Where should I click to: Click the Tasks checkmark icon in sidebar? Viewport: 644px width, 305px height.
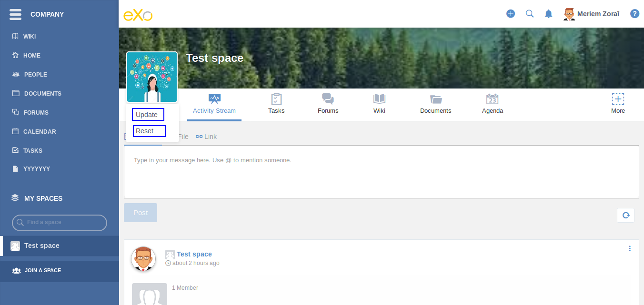click(x=15, y=150)
